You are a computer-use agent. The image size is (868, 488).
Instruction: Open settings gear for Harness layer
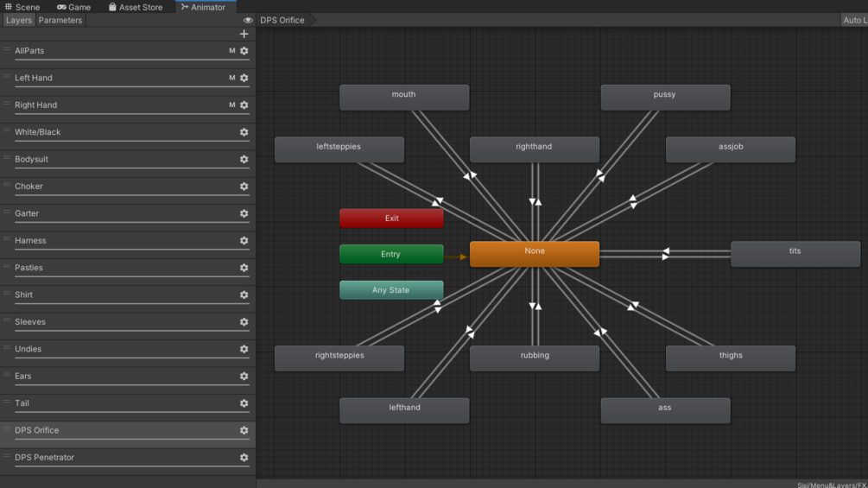pyautogui.click(x=244, y=241)
